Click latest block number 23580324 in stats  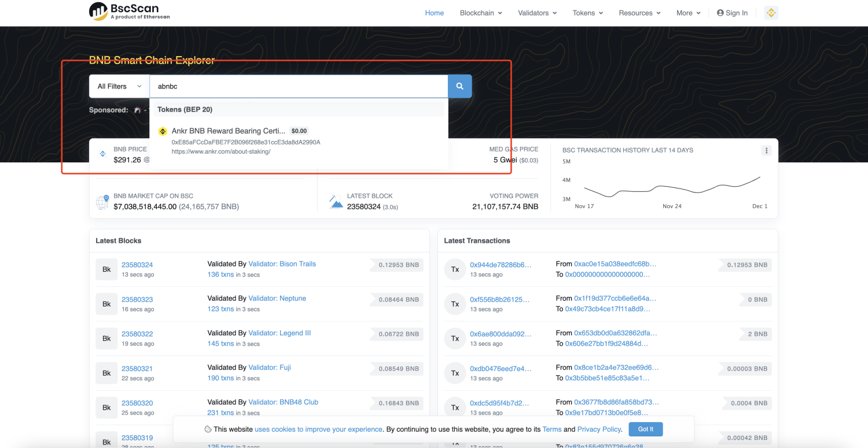coord(364,206)
